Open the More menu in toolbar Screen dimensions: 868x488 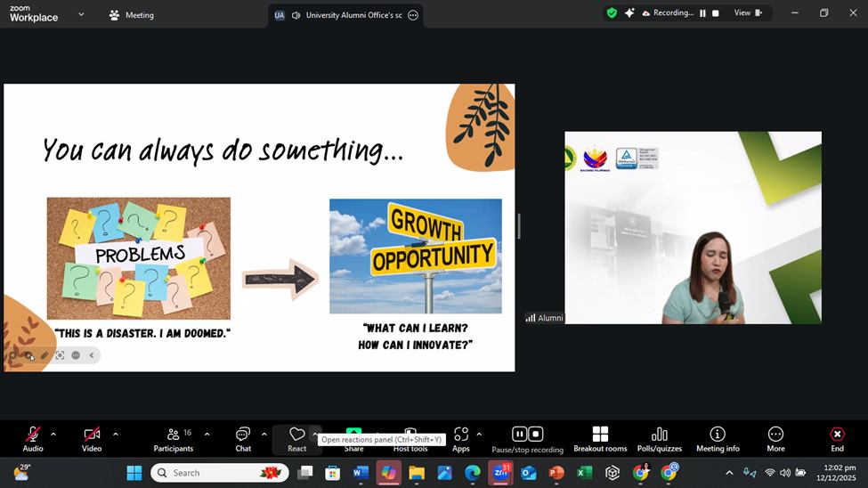(x=775, y=435)
